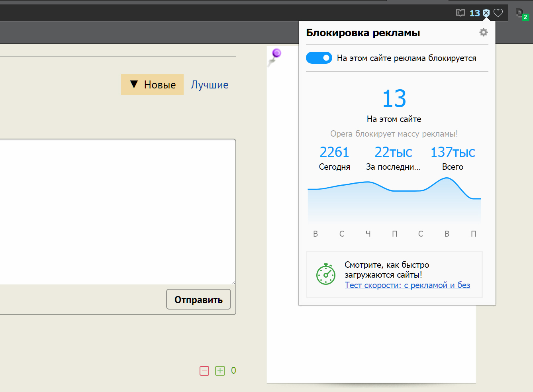533x392 pixels.
Task: Click the textarea resize handle
Action: (x=233, y=282)
